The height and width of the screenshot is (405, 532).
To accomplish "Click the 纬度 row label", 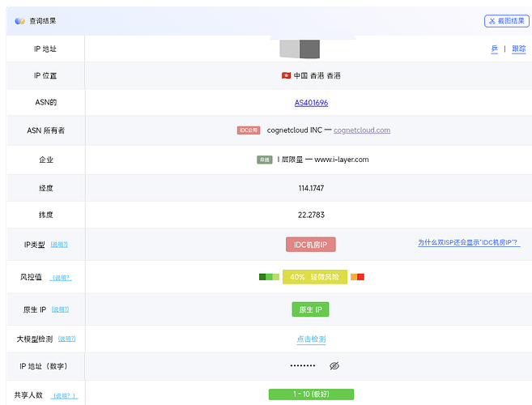I will point(46,215).
